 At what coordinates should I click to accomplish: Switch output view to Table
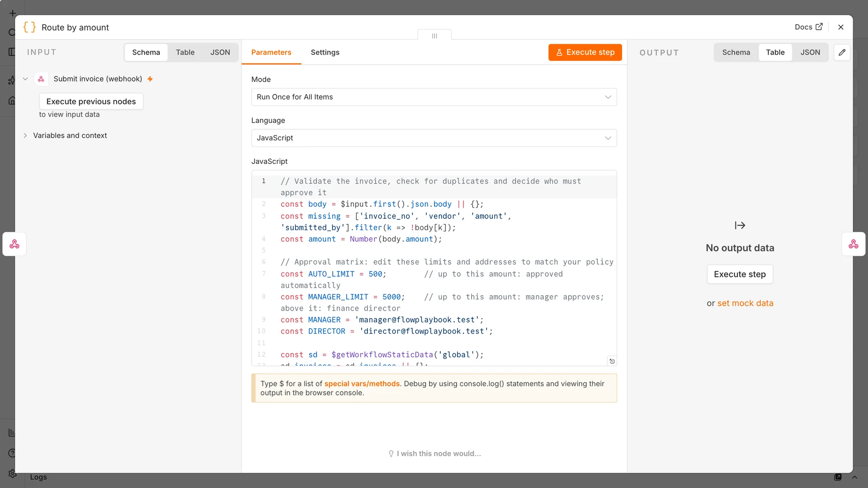coord(775,52)
